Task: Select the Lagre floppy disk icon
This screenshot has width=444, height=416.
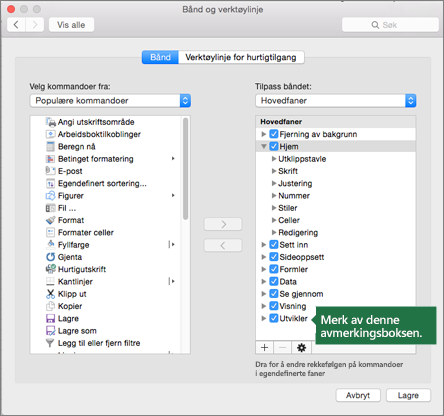Action: click(50, 318)
